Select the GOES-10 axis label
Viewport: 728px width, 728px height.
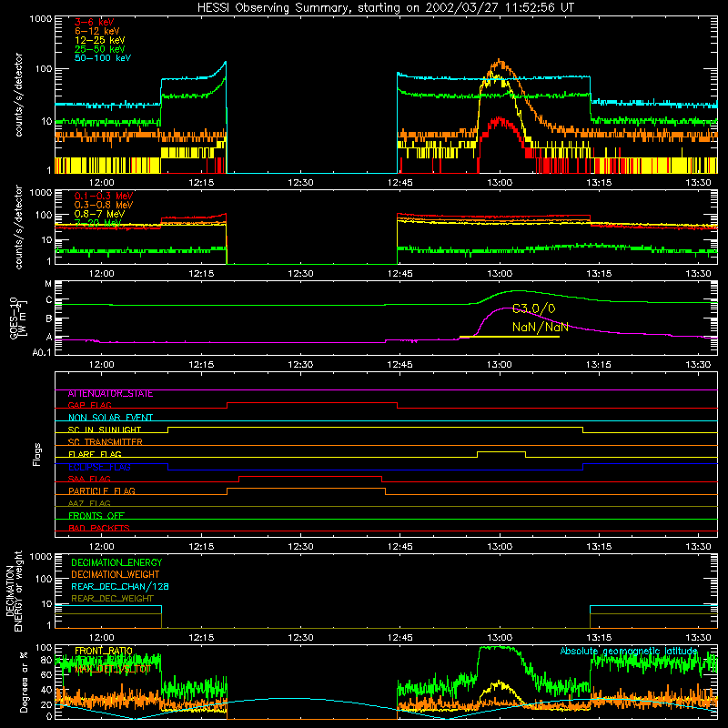pyautogui.click(x=17, y=319)
